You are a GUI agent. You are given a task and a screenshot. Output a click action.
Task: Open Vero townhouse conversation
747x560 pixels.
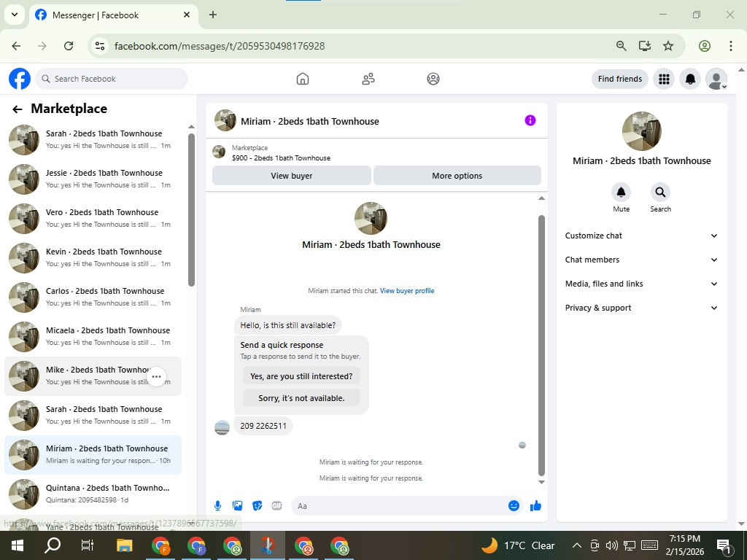point(93,219)
